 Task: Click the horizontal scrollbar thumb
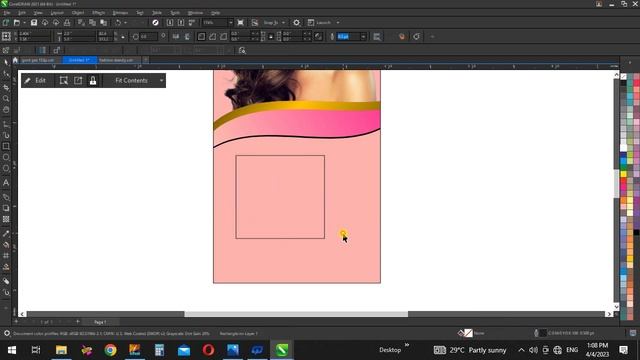pos(296,314)
